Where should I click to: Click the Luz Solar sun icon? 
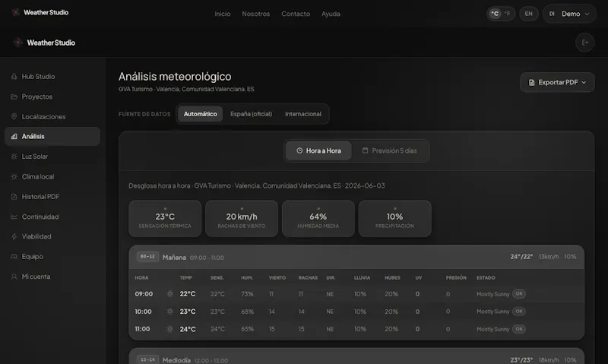click(14, 157)
